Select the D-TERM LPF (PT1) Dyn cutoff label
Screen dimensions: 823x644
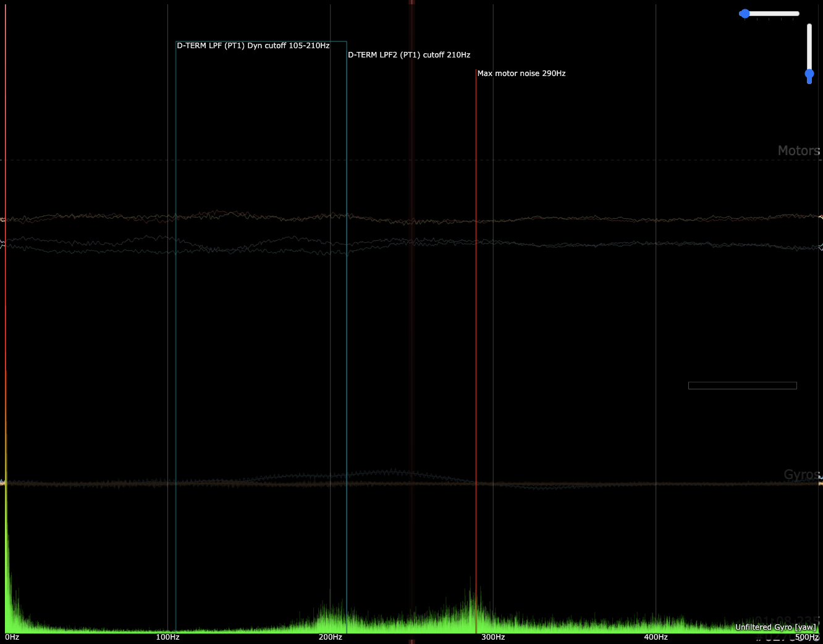[253, 46]
